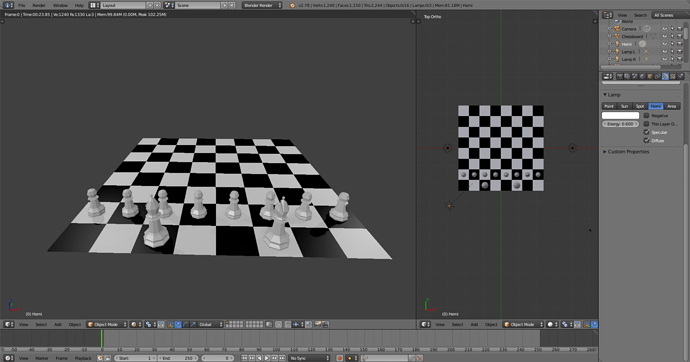Select Lamp R in the outliner
Screen dimensions: 690x362
(x=628, y=59)
